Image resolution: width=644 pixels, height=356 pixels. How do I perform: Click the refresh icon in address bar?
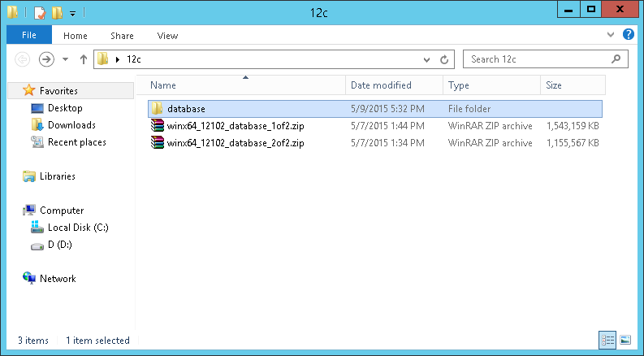pos(444,59)
